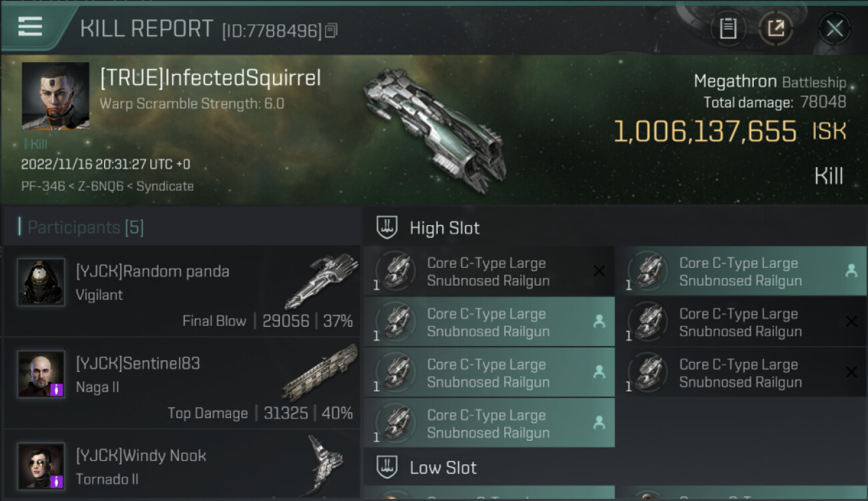The image size is (868, 501).
Task: Select the Vigilant ship icon of Random panda
Action: (x=322, y=281)
